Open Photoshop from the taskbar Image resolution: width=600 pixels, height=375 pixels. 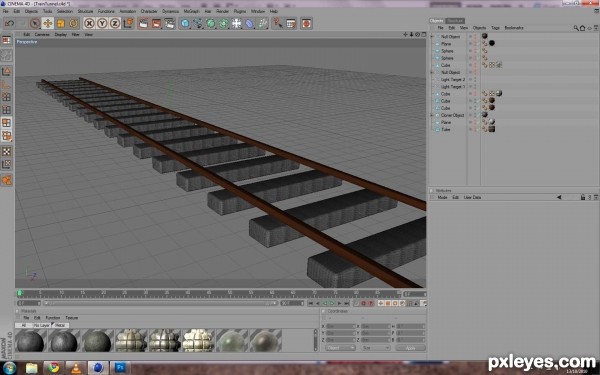[120, 368]
